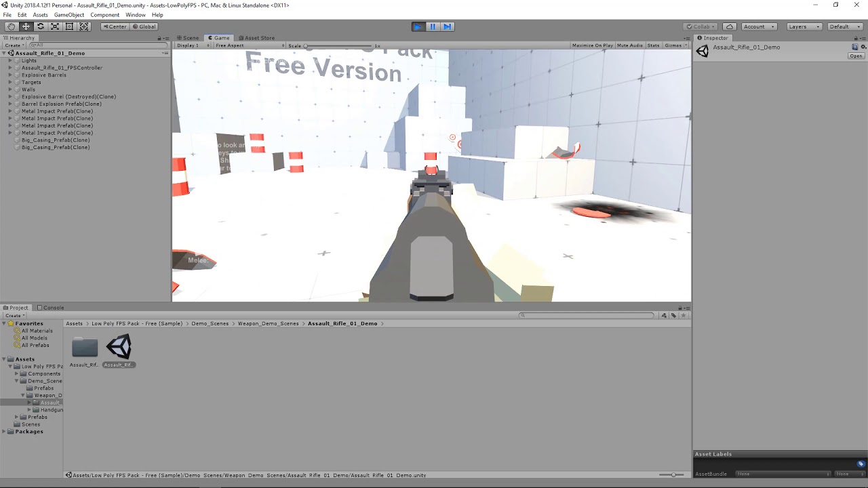Screen dimensions: 868x488
Task: Pause the game playback
Action: pyautogui.click(x=433, y=26)
